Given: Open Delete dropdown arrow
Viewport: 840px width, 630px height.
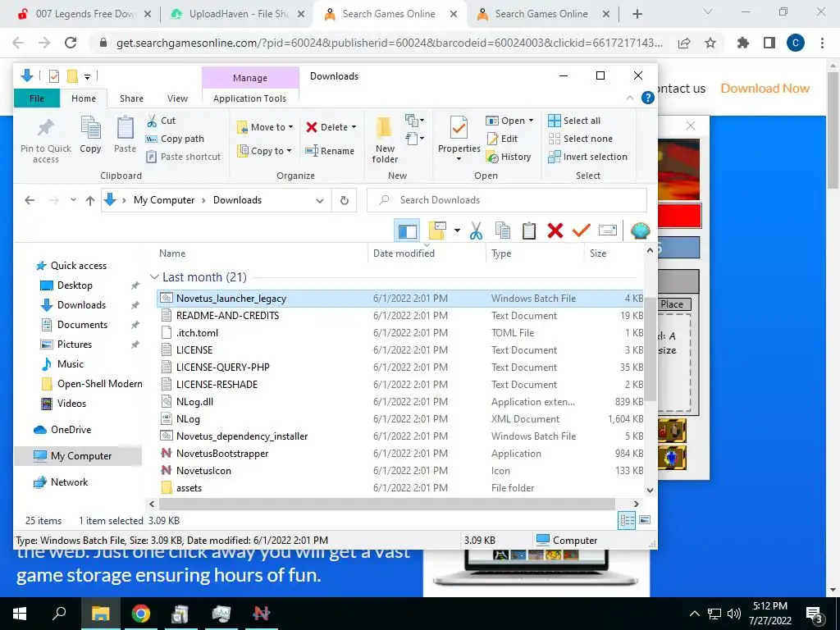Looking at the screenshot, I should tap(354, 127).
